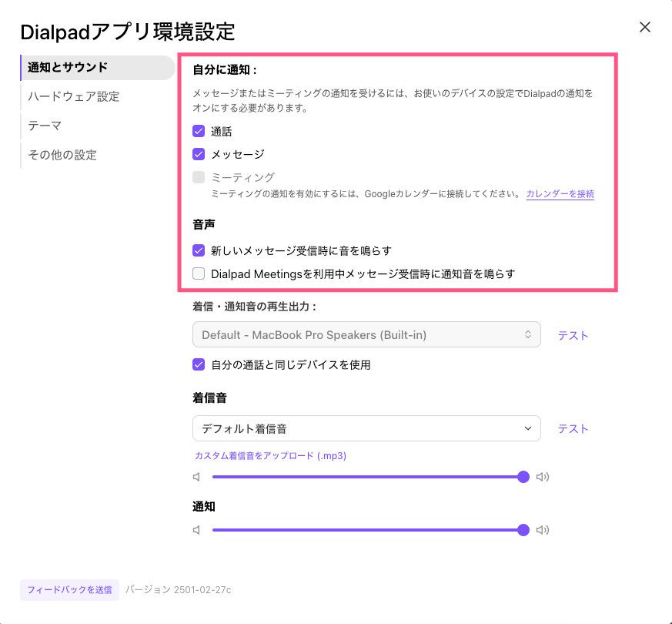Click the 着信・通知音の再生出力： label
The height and width of the screenshot is (624, 672).
[x=255, y=306]
